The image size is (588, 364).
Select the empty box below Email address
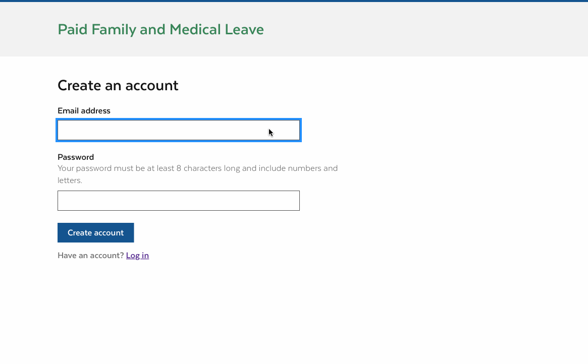click(x=178, y=130)
